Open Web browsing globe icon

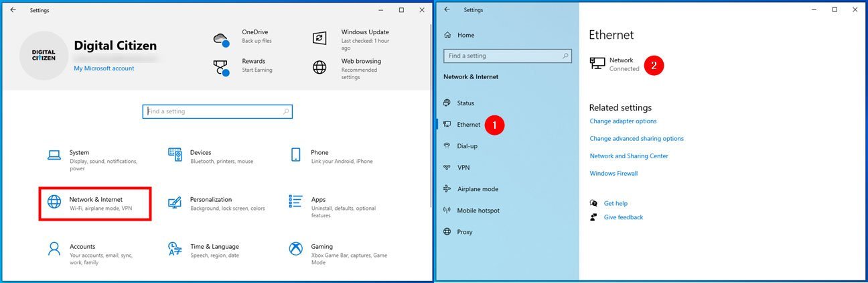320,67
